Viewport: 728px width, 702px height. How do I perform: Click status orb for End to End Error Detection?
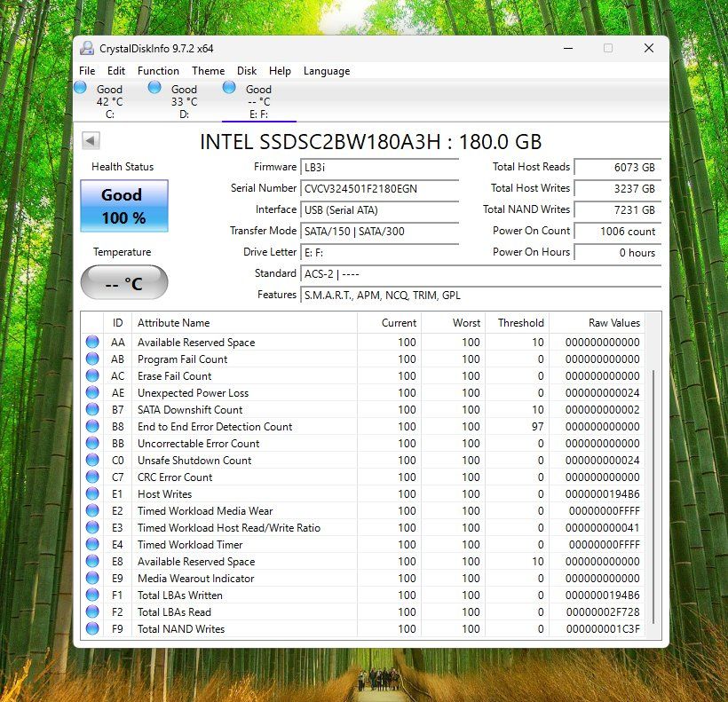pos(92,426)
